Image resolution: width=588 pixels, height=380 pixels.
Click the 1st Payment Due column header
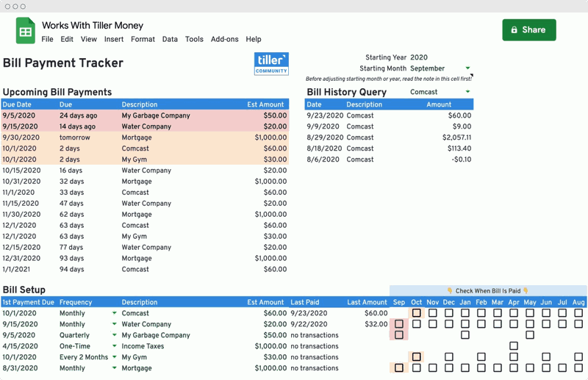[28, 302]
